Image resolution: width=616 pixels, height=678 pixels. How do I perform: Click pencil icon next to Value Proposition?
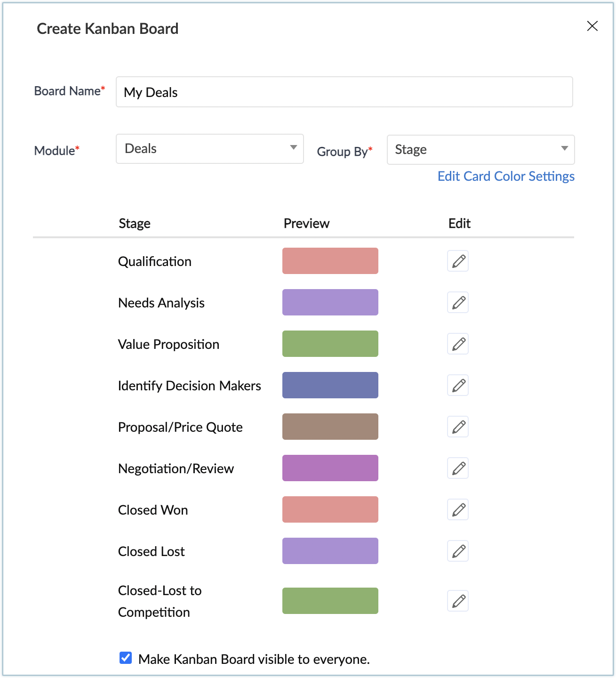click(458, 344)
